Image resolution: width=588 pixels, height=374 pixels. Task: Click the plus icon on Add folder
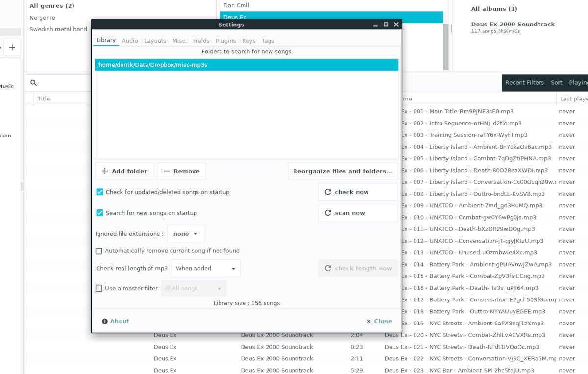click(x=105, y=171)
